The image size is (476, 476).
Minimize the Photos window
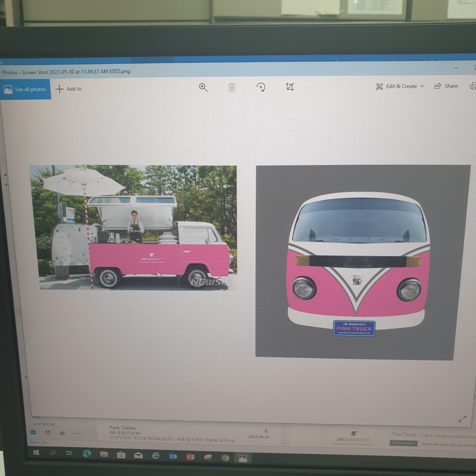point(456,68)
